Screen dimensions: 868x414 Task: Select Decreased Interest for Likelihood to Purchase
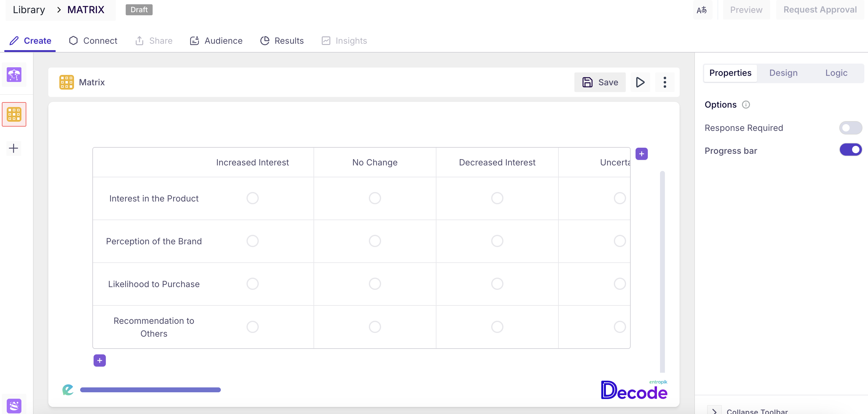[x=497, y=284]
